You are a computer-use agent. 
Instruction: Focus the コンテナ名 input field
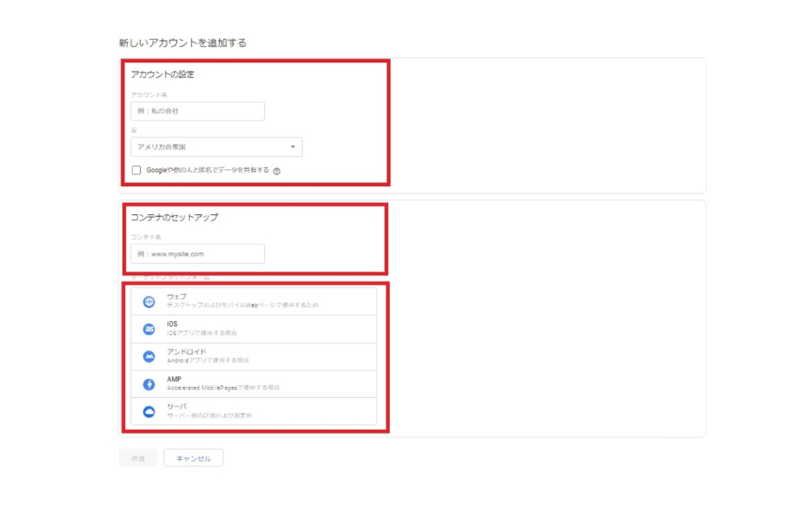click(197, 254)
